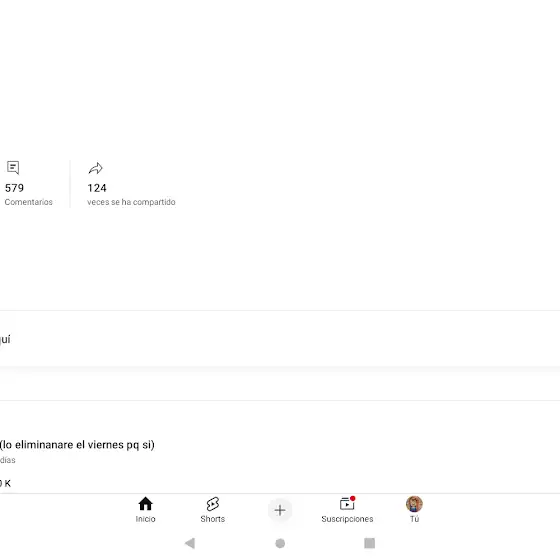560x560 pixels.
Task: Open the profile avatar above Tú
Action: coord(414,504)
